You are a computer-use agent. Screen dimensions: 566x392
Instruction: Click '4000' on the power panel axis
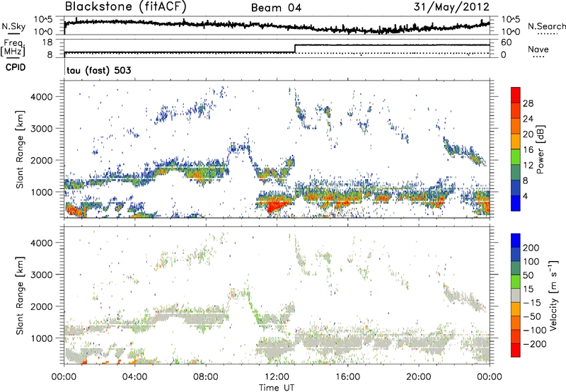(41, 97)
